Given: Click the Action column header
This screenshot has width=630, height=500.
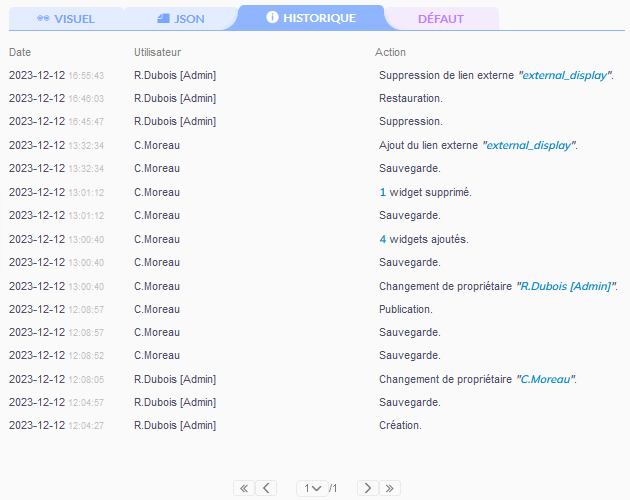Looking at the screenshot, I should pos(390,52).
